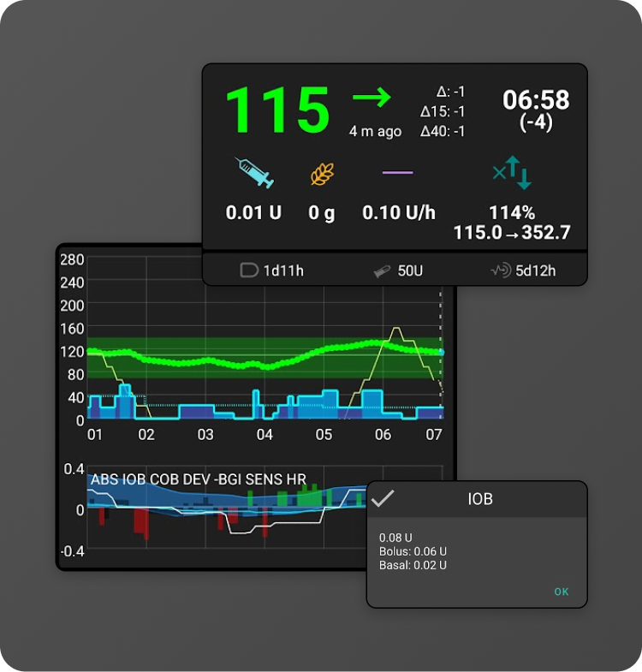Viewport: 642px width, 672px height.
Task: Tap the orange wheat carbs icon
Action: [322, 174]
